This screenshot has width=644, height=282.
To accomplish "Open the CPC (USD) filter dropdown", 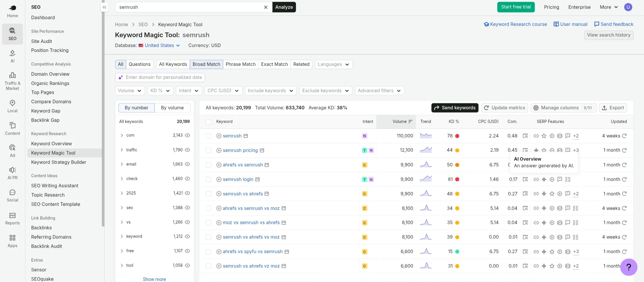I will [223, 91].
